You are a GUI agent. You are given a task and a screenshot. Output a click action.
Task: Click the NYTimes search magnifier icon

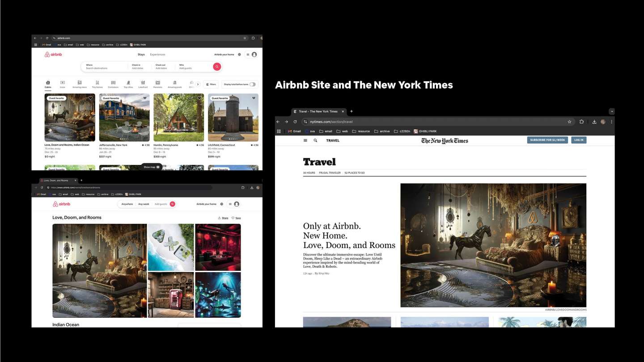point(315,140)
